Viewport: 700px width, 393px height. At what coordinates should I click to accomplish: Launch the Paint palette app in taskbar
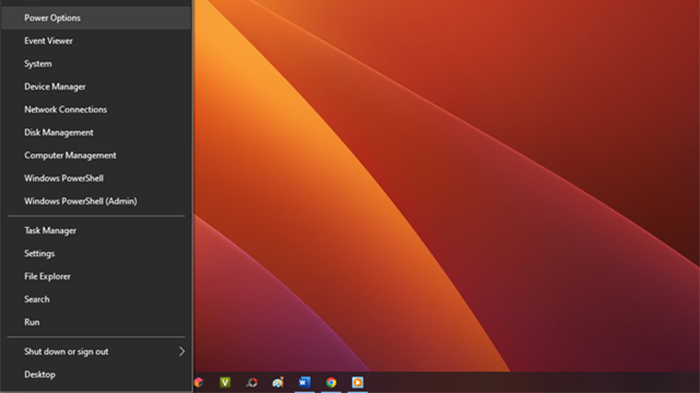[278, 382]
